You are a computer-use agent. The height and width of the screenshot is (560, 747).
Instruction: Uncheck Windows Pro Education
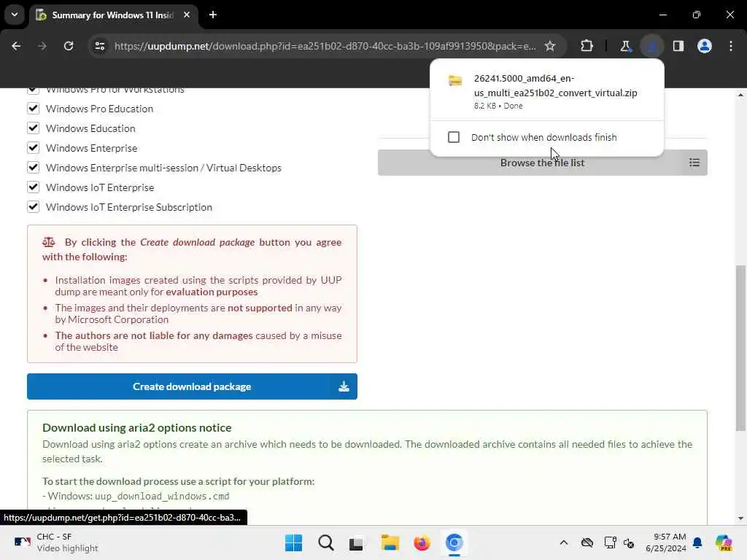(x=33, y=109)
